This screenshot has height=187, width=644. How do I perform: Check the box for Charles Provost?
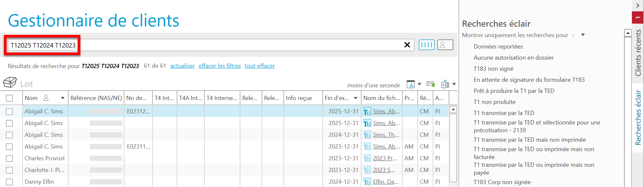coord(9,158)
